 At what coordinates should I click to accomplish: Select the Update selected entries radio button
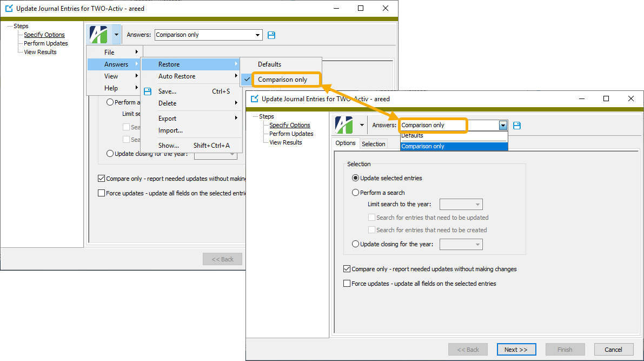(355, 178)
